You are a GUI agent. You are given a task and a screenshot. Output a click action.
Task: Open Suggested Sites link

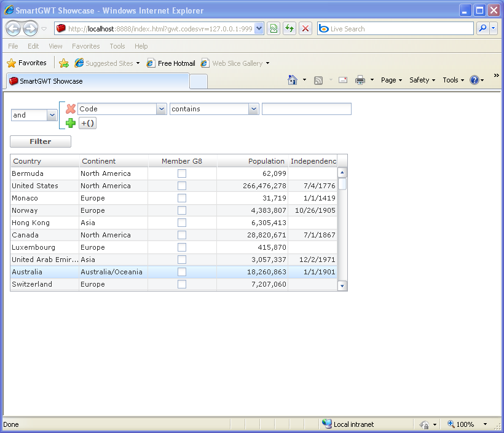(x=107, y=63)
